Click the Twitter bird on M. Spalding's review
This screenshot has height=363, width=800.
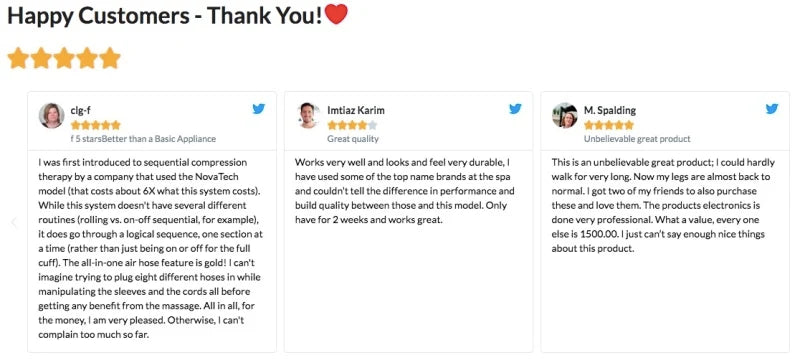[772, 108]
